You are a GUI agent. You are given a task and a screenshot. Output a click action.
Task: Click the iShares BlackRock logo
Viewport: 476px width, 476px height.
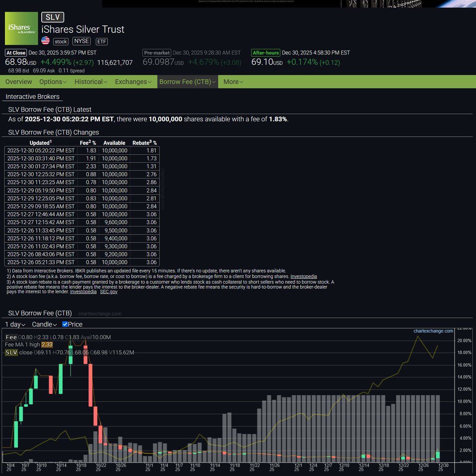(x=21, y=28)
